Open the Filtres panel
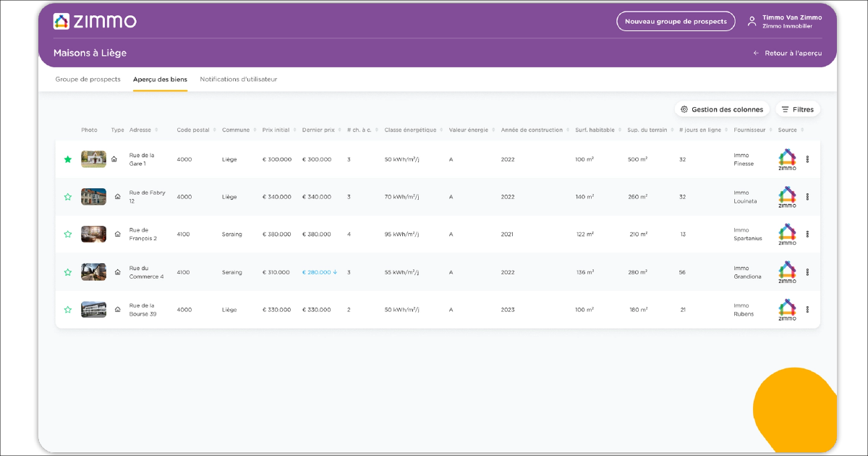Viewport: 868px width, 456px height. (798, 109)
